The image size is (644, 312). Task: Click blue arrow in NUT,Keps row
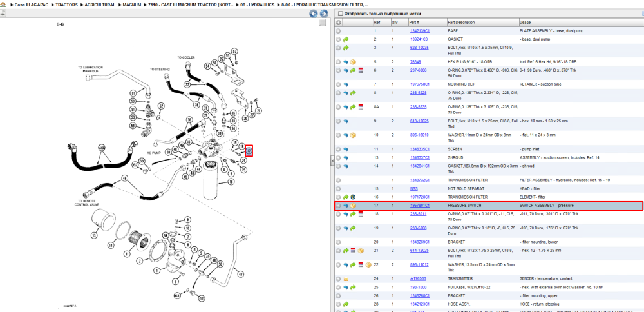pyautogui.click(x=346, y=287)
